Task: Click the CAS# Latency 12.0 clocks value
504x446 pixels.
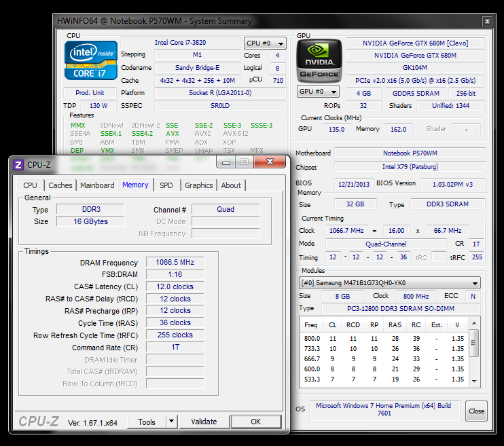Action: (x=175, y=286)
